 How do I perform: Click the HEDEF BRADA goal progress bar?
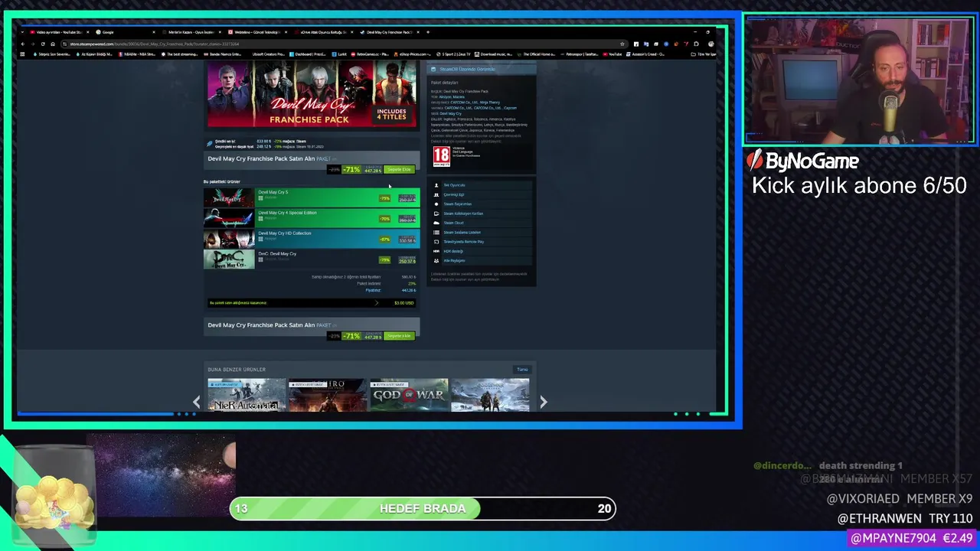pyautogui.click(x=423, y=508)
